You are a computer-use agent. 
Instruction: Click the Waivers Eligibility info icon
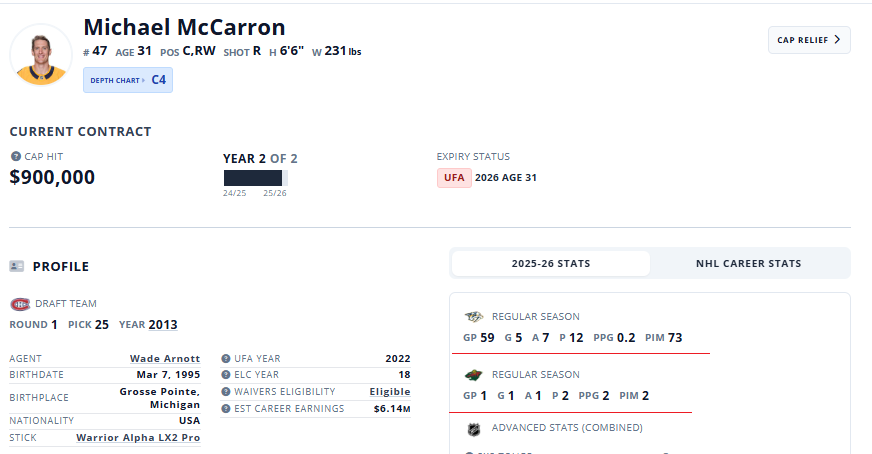point(226,392)
